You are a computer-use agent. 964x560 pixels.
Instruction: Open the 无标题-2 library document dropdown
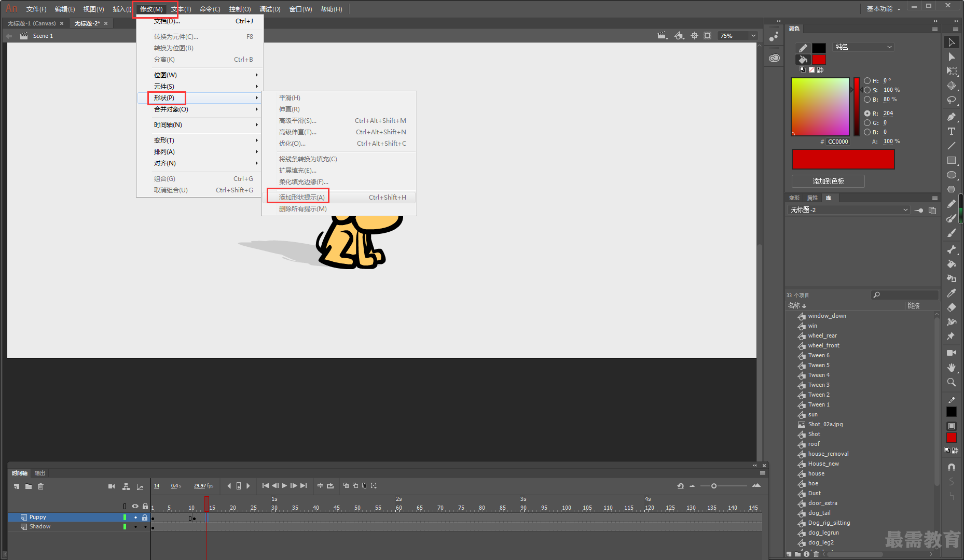pyautogui.click(x=849, y=210)
